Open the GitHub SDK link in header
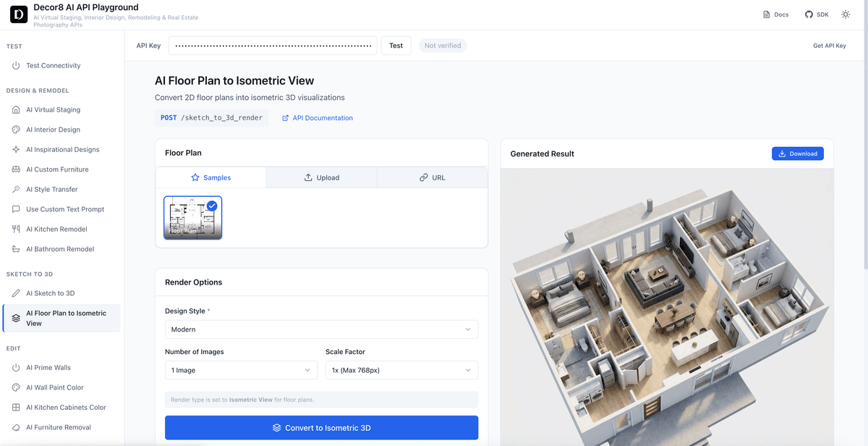Image resolution: width=868 pixels, height=446 pixels. pos(816,14)
